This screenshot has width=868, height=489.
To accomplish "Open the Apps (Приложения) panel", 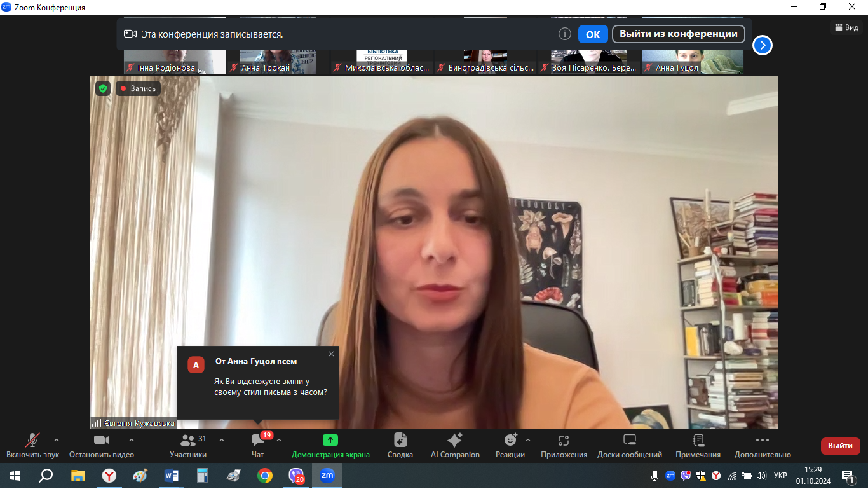I will click(564, 445).
